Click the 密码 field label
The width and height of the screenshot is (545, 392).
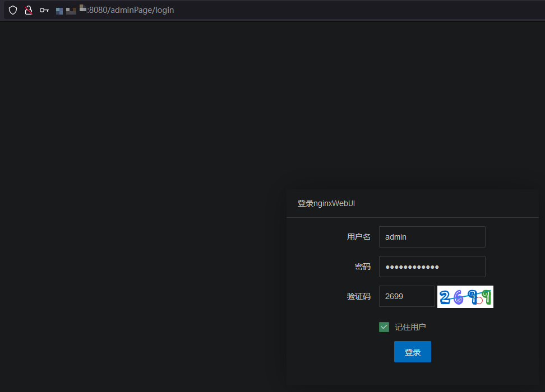(x=363, y=267)
